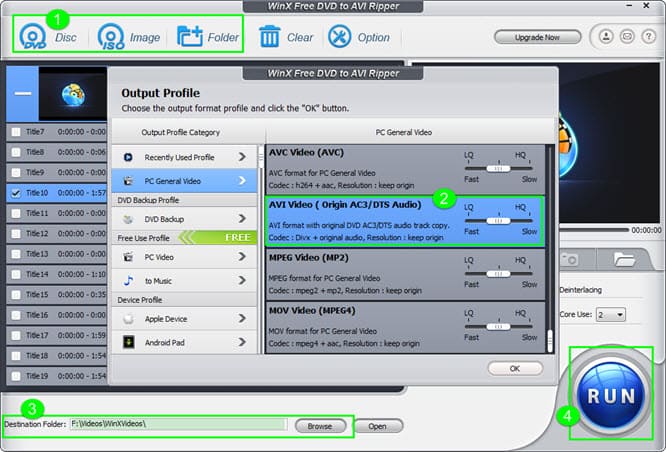Select the Title18 row

56,356
